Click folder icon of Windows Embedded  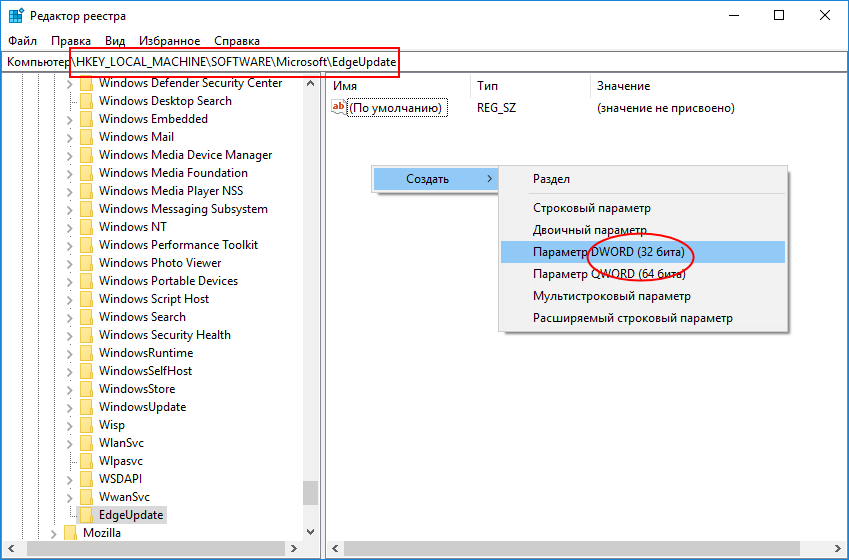coord(86,119)
